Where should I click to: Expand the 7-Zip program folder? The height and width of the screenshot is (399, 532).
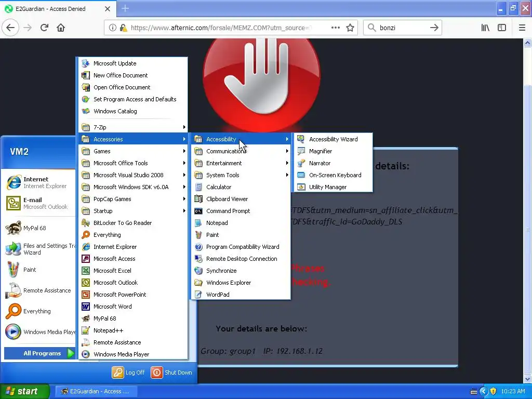click(x=133, y=127)
